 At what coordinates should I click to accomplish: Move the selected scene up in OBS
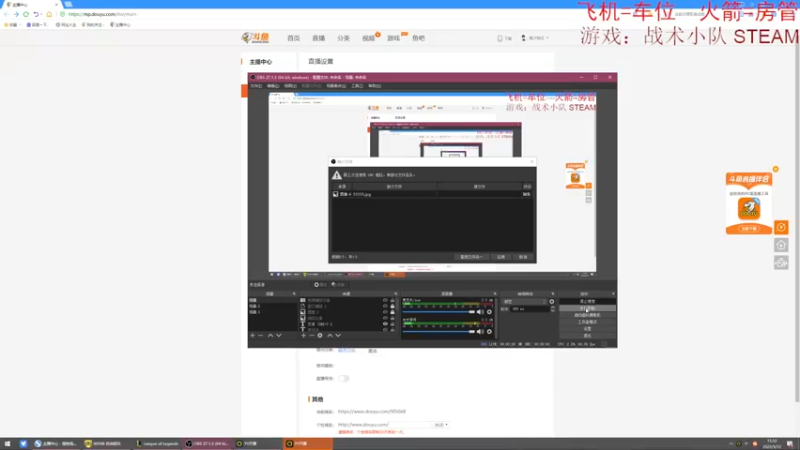[x=270, y=336]
